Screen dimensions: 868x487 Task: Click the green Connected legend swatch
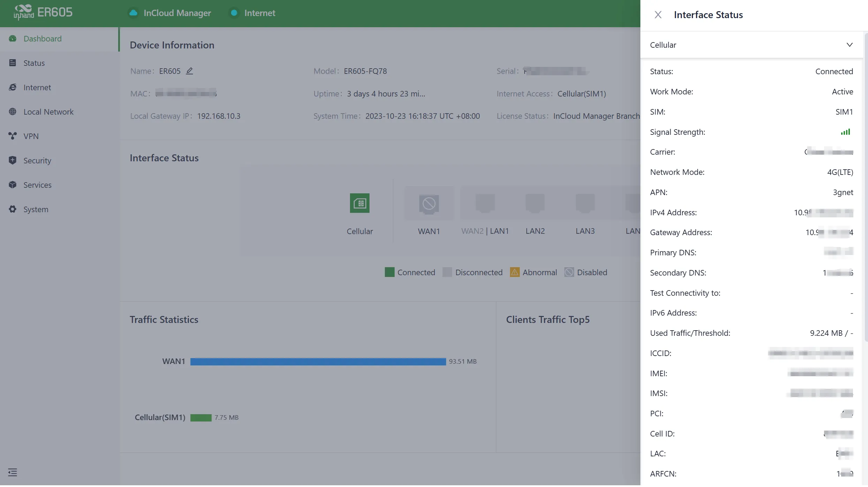[x=389, y=273]
